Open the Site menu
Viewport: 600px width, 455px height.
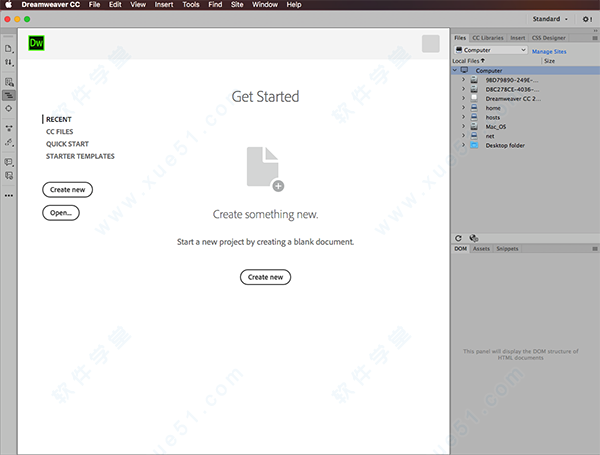(x=237, y=5)
